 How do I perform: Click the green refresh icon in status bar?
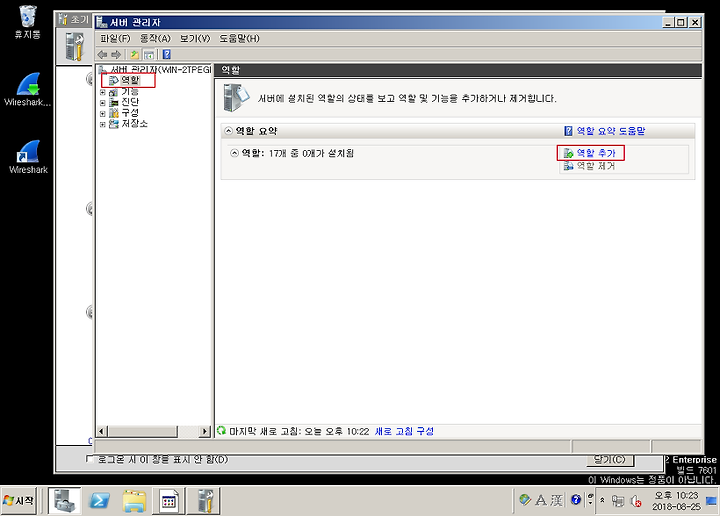[x=221, y=431]
